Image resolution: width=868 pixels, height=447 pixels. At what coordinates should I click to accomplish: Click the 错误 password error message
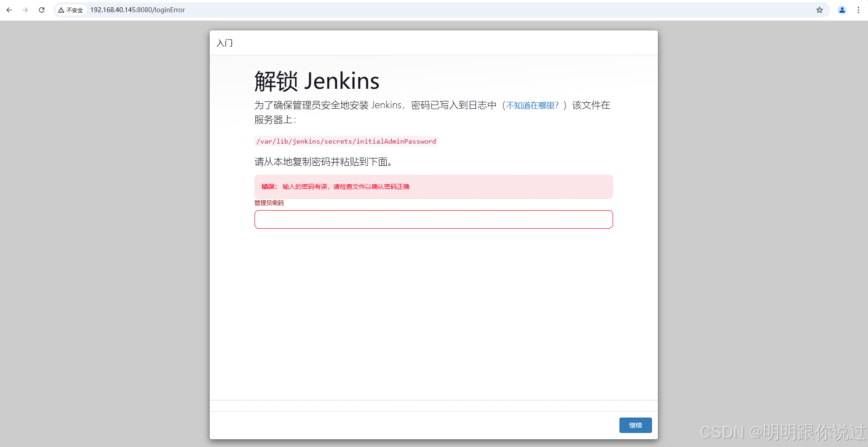[433, 187]
